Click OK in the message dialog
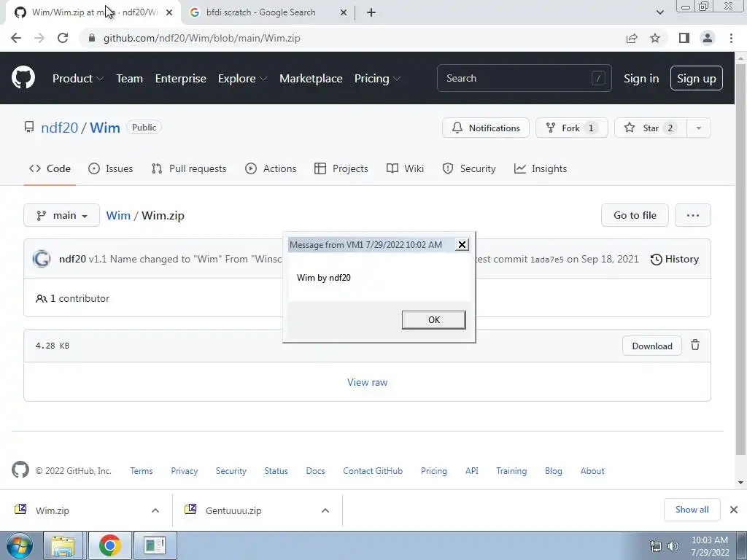 coord(433,319)
